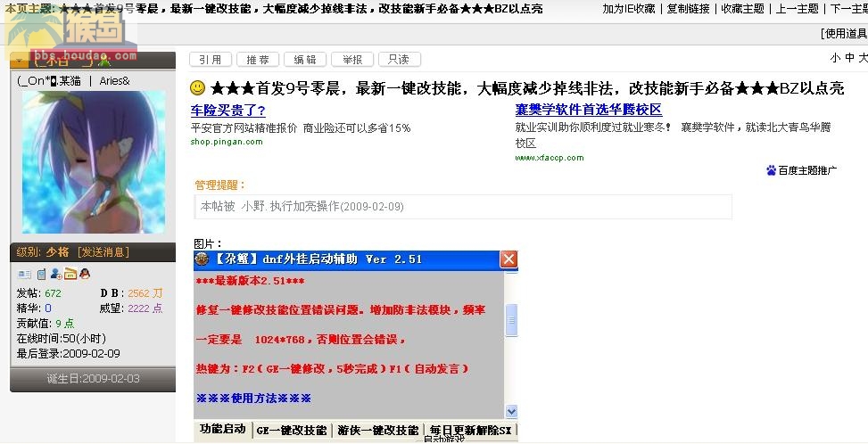Screen dimensions: 868x444
Task: Open 加为IE收藏 link
Action: point(629,9)
